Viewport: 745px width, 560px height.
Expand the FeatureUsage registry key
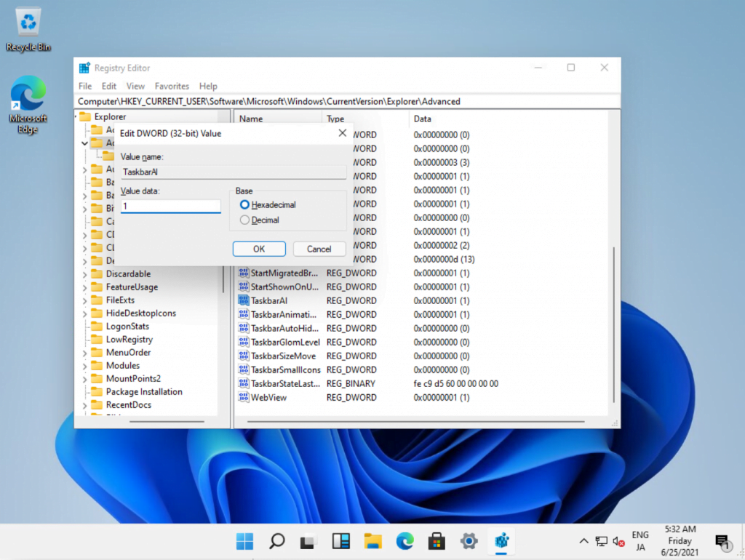click(x=85, y=287)
